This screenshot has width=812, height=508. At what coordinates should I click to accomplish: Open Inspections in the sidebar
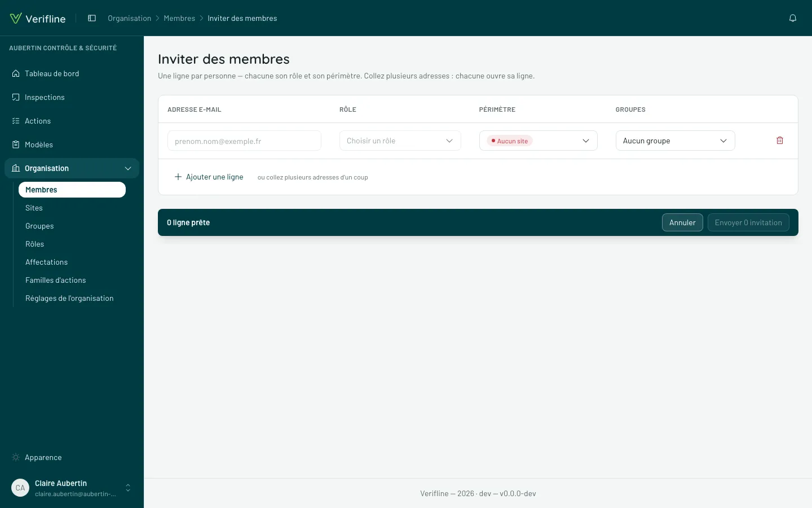(72, 97)
